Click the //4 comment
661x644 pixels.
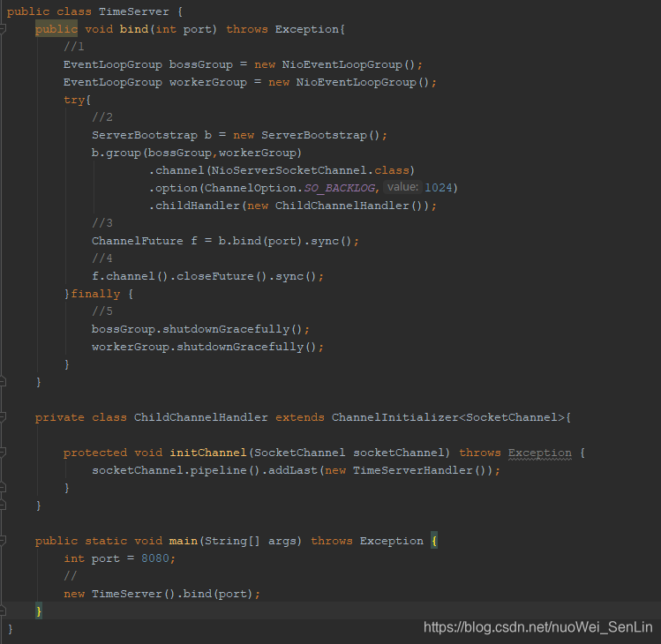(x=102, y=258)
